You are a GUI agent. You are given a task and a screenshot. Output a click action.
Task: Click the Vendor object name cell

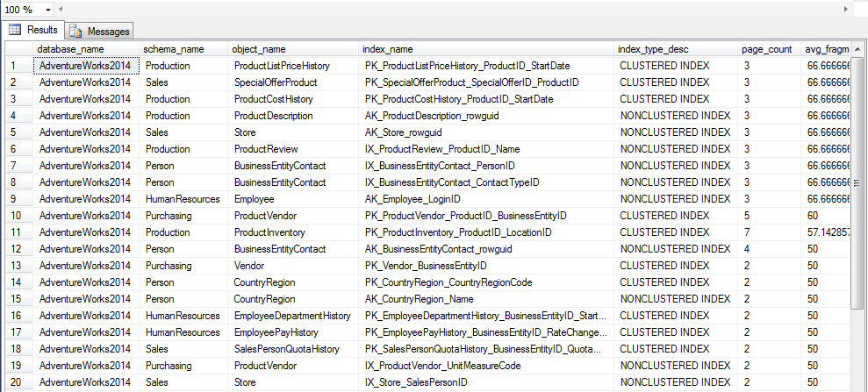[293, 266]
